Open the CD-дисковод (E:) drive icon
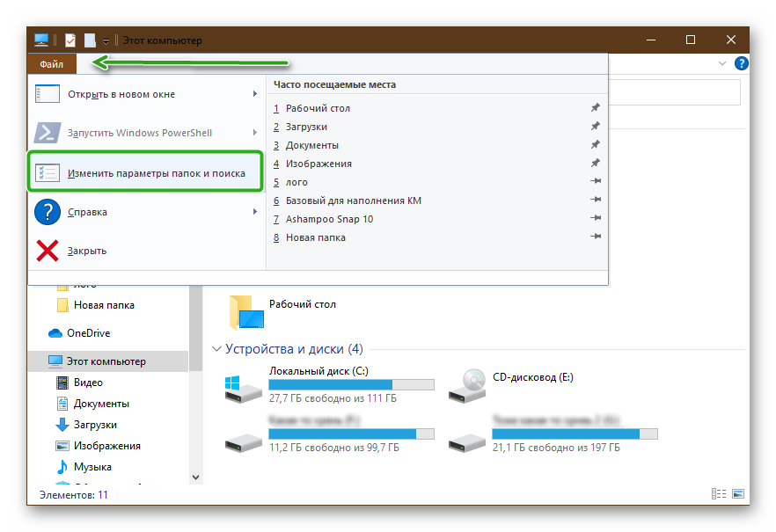The width and height of the screenshot is (776, 532). (x=465, y=383)
